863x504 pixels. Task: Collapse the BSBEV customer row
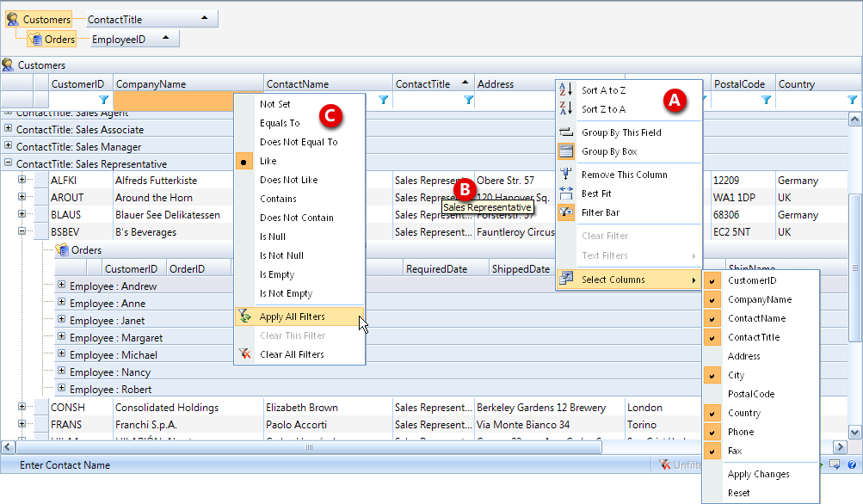click(22, 231)
